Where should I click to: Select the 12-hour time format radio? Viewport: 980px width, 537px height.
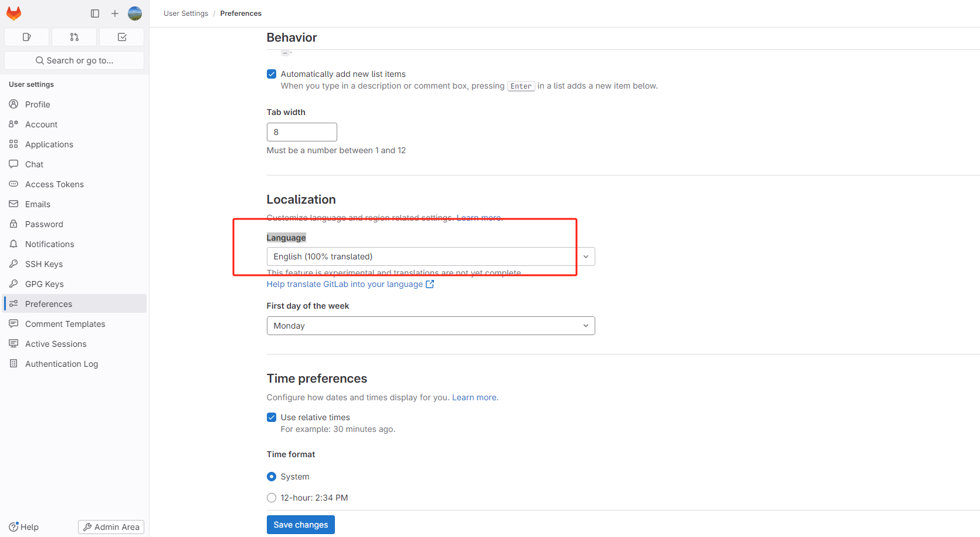(272, 498)
